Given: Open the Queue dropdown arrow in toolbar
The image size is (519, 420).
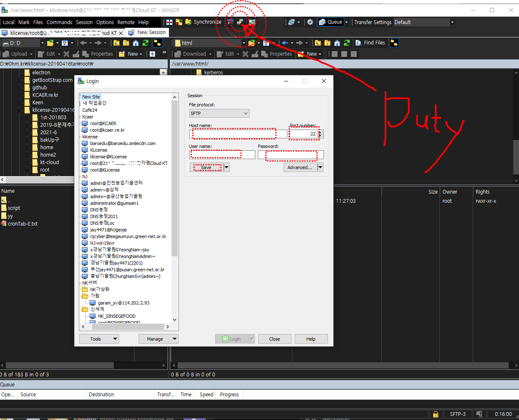Looking at the screenshot, I should (347, 22).
